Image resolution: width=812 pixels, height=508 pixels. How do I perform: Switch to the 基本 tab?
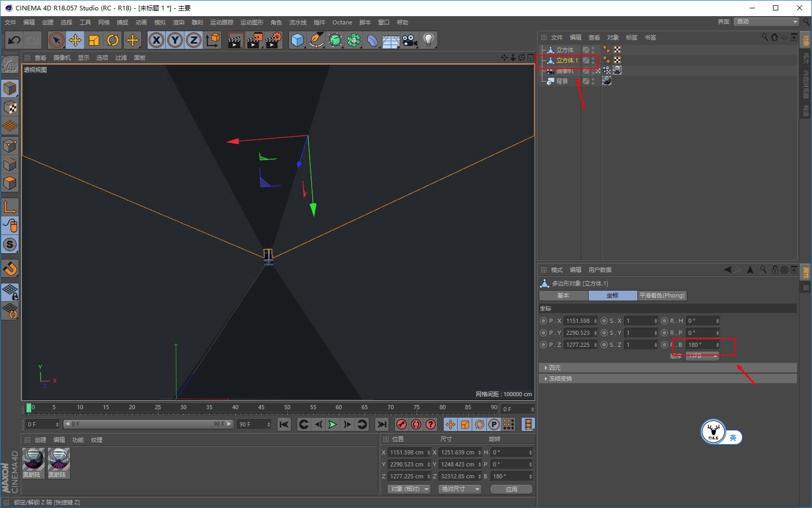[x=563, y=295]
